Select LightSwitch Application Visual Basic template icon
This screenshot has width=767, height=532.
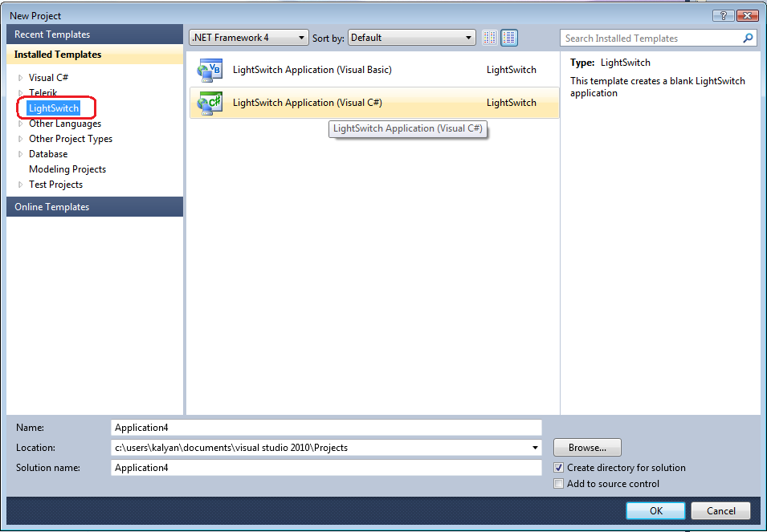coord(210,70)
